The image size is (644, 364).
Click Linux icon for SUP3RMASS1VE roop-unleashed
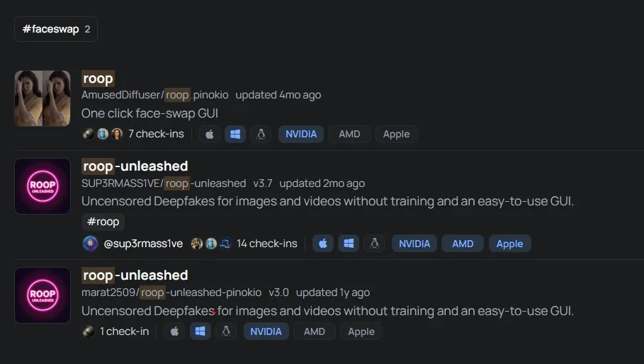pyautogui.click(x=374, y=244)
